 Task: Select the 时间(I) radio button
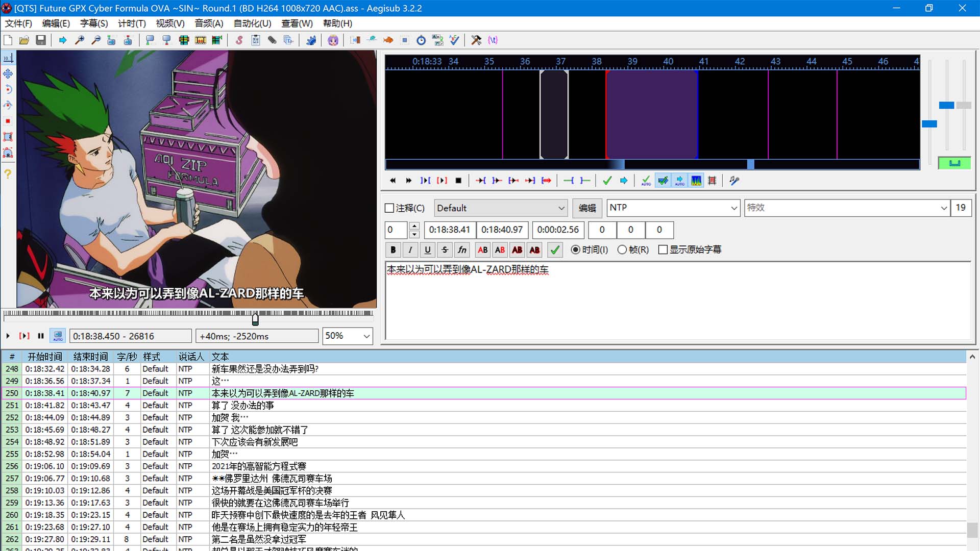576,250
